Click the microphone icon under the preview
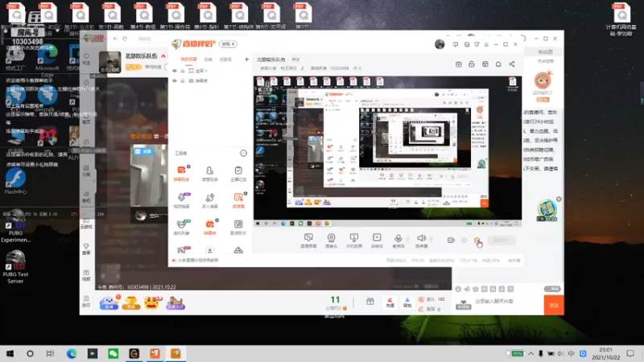This screenshot has height=362, width=644. click(x=398, y=240)
